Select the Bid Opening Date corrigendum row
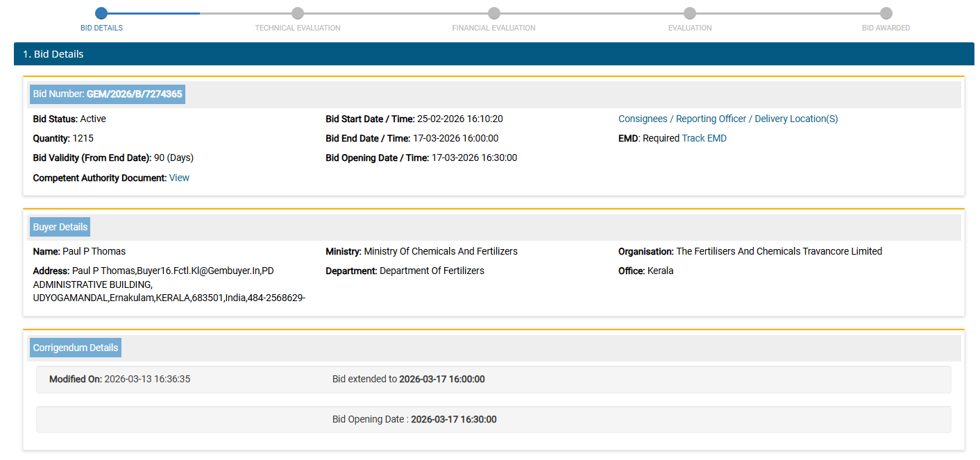This screenshot has width=980, height=460. [493, 420]
